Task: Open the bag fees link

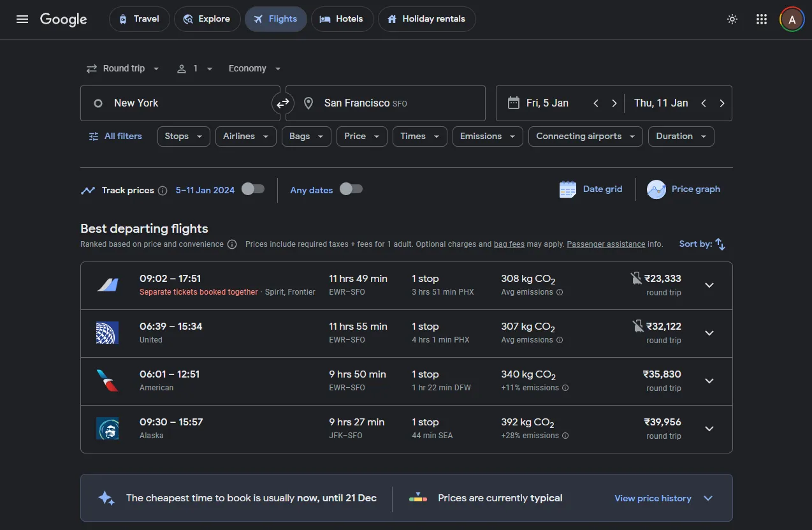Action: coord(509,244)
